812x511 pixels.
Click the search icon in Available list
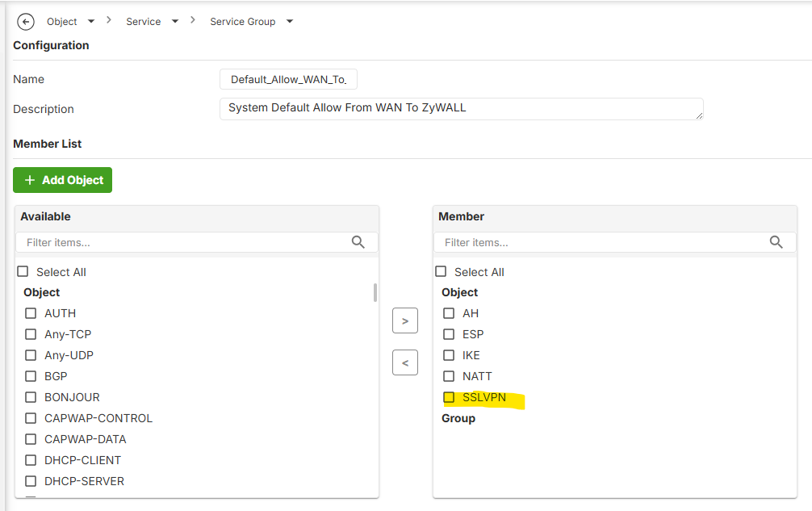(x=358, y=242)
